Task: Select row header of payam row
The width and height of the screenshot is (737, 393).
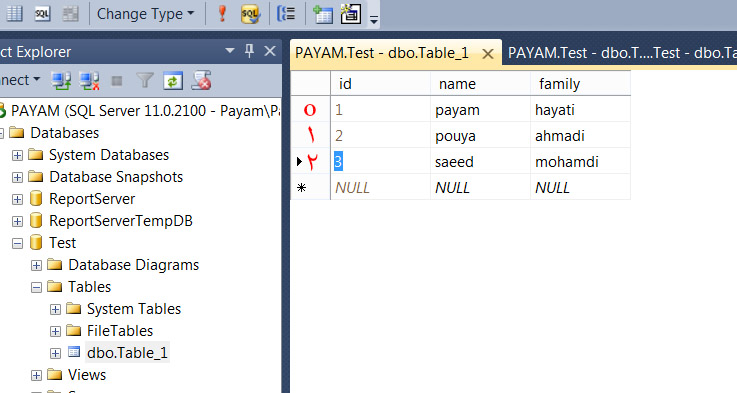Action: click(310, 110)
